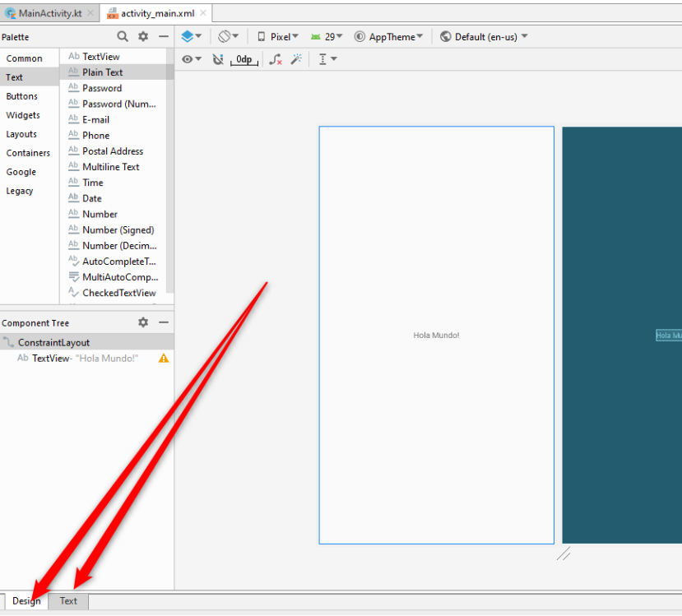
Task: Select the Buttons palette category
Action: 22,96
